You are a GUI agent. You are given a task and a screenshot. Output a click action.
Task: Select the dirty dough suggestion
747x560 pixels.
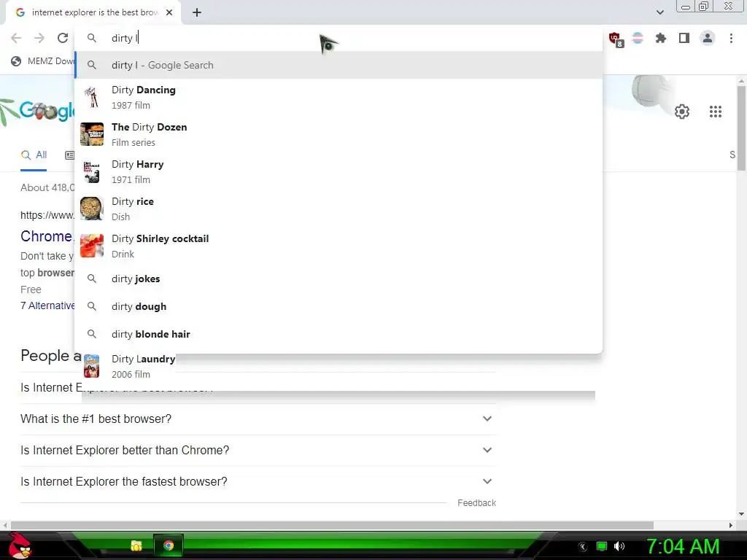[x=338, y=307]
